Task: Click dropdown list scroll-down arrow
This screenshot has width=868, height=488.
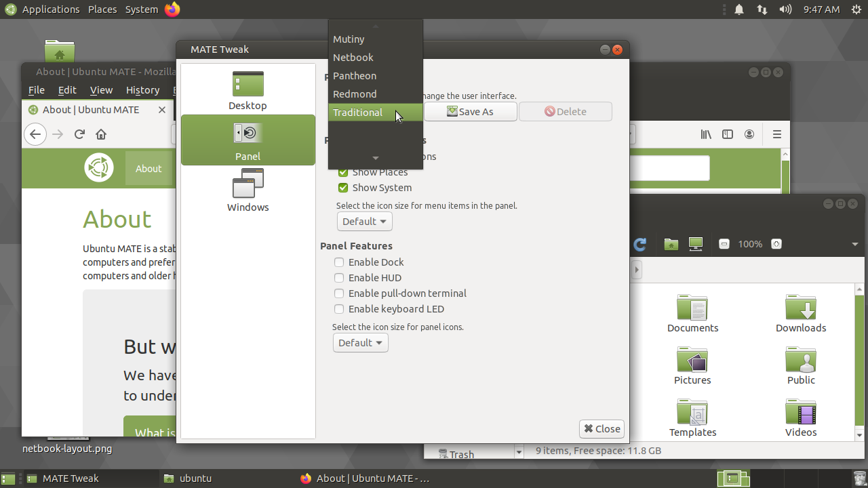Action: coord(376,158)
